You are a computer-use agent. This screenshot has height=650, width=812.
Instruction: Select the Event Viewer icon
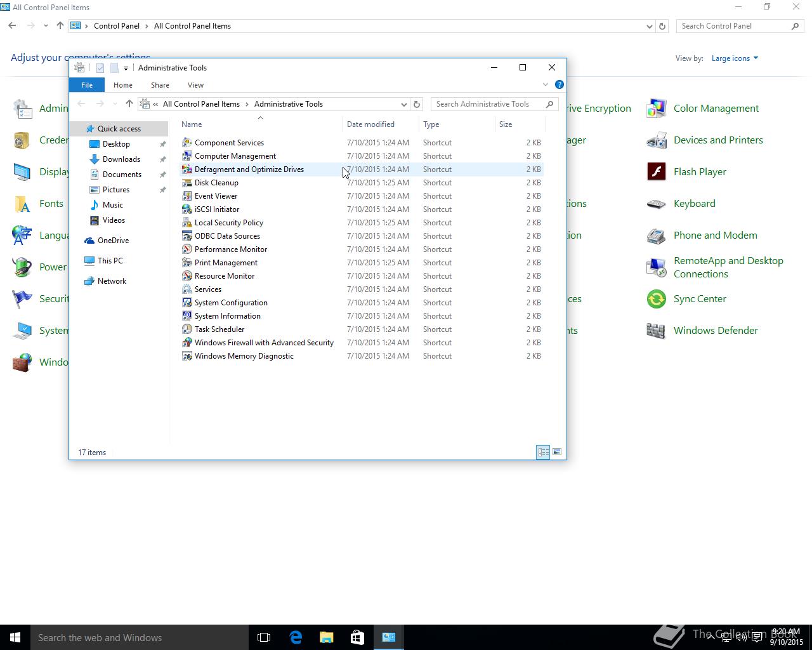click(x=187, y=196)
